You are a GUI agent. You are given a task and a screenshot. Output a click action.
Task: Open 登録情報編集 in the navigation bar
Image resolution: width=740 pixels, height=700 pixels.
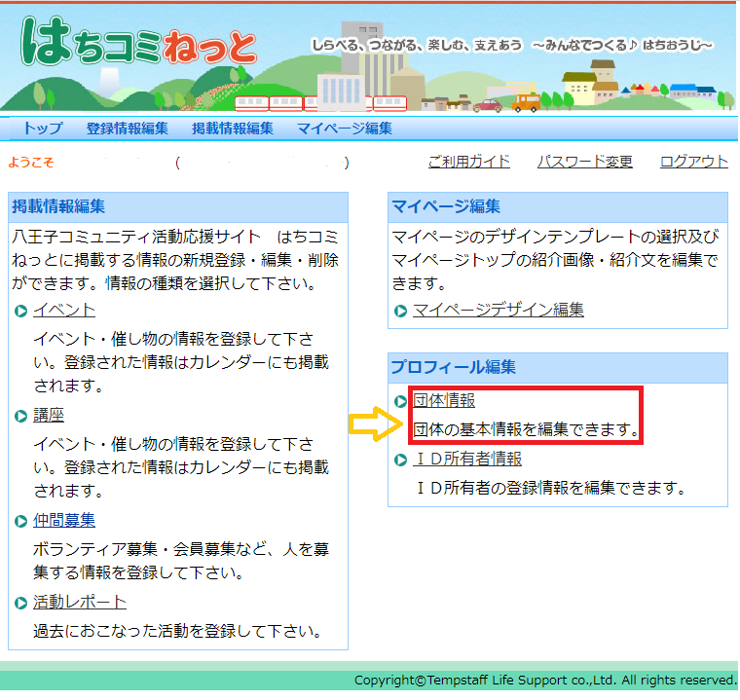pyautogui.click(x=127, y=129)
